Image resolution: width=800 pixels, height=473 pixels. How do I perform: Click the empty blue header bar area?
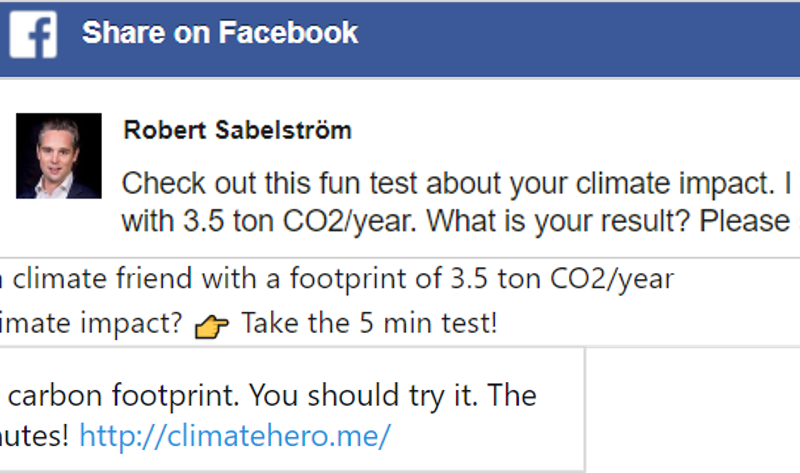pos(580,35)
